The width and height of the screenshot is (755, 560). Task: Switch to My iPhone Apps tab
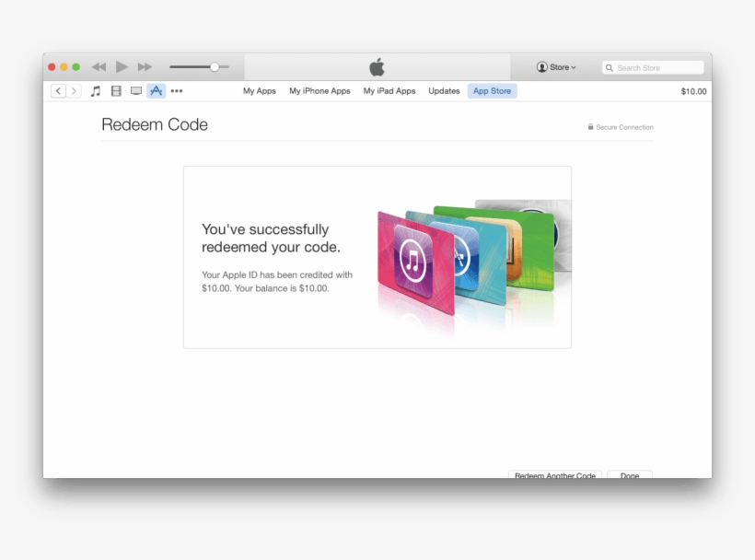319,91
